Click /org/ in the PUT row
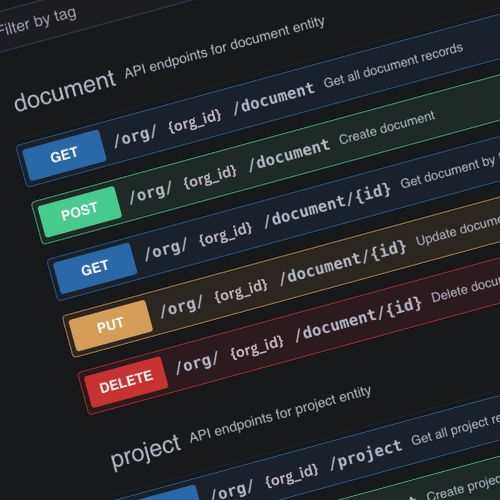The image size is (500, 500). click(181, 307)
